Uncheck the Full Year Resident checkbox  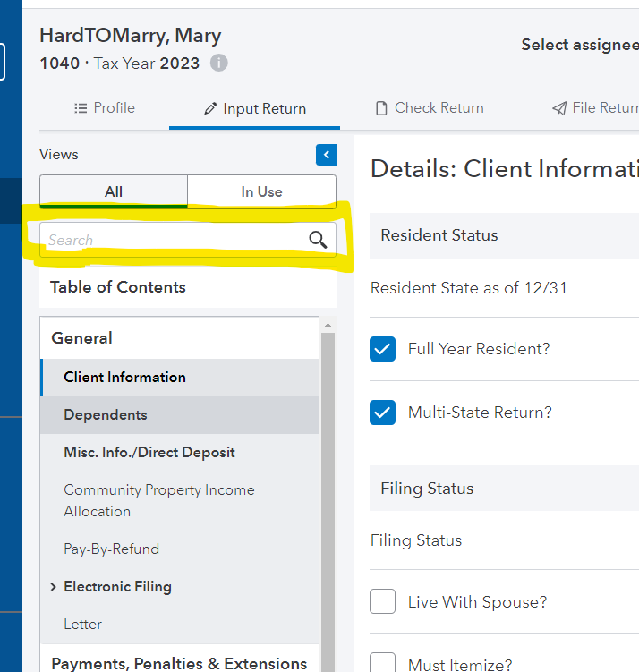[x=383, y=349]
